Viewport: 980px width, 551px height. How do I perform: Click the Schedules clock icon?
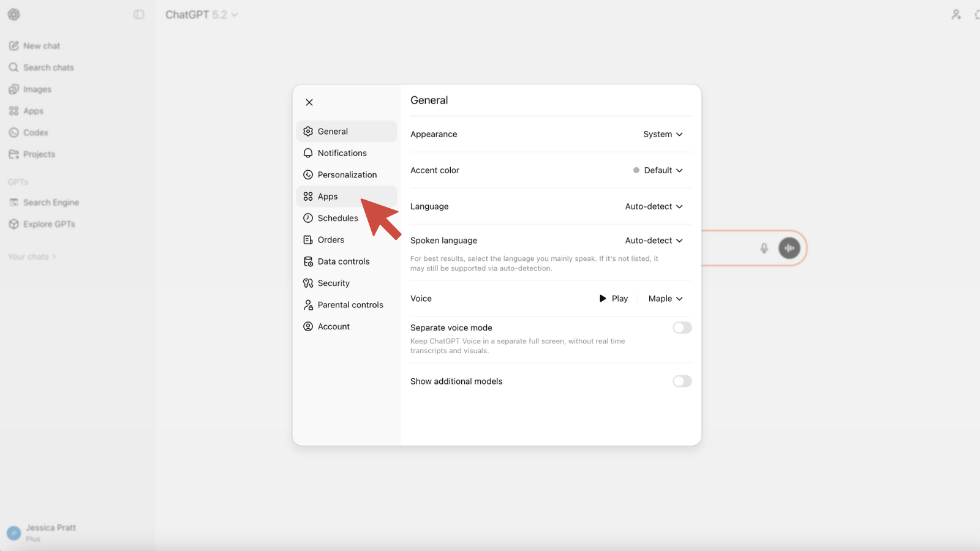click(x=308, y=218)
